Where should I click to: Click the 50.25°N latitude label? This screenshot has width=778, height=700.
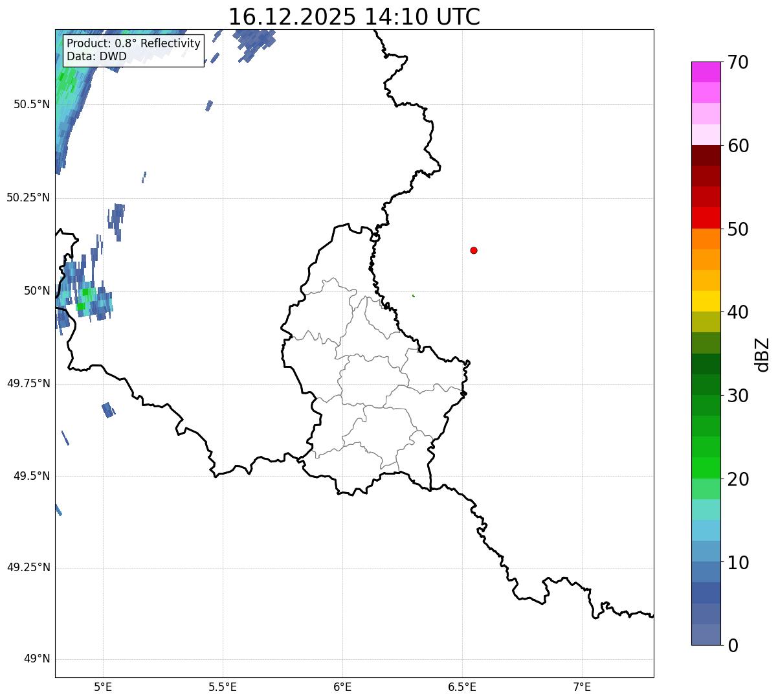(x=28, y=198)
